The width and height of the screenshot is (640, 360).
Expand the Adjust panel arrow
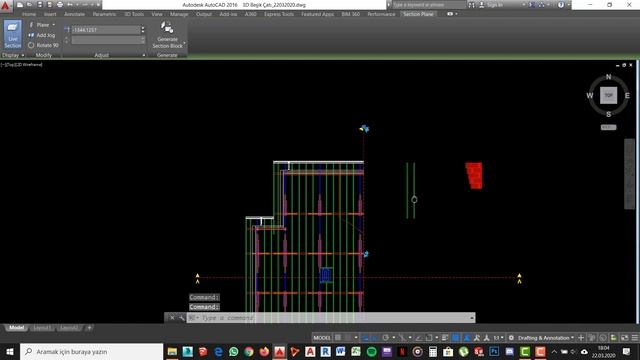point(144,55)
